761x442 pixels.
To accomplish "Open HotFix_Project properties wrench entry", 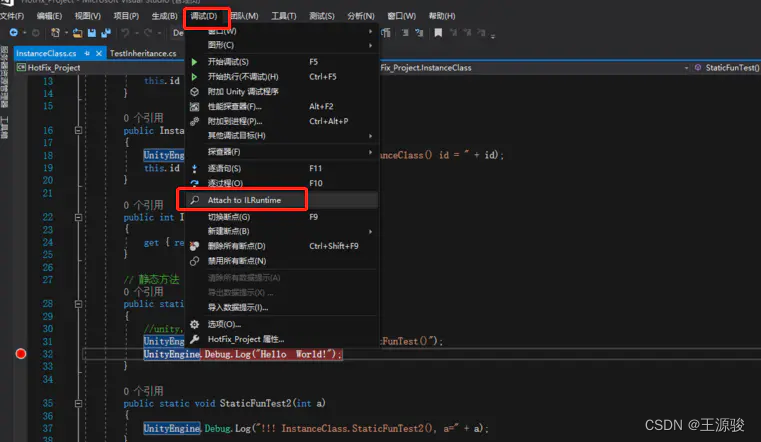I will (245, 339).
